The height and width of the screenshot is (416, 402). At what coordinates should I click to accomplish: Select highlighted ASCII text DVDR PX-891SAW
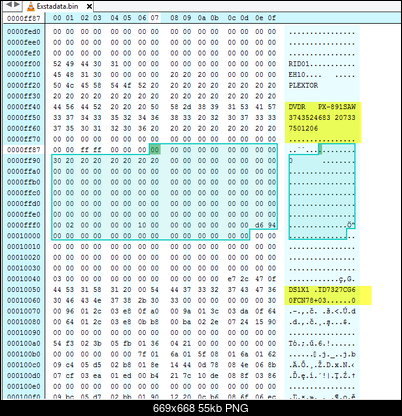pos(322,107)
